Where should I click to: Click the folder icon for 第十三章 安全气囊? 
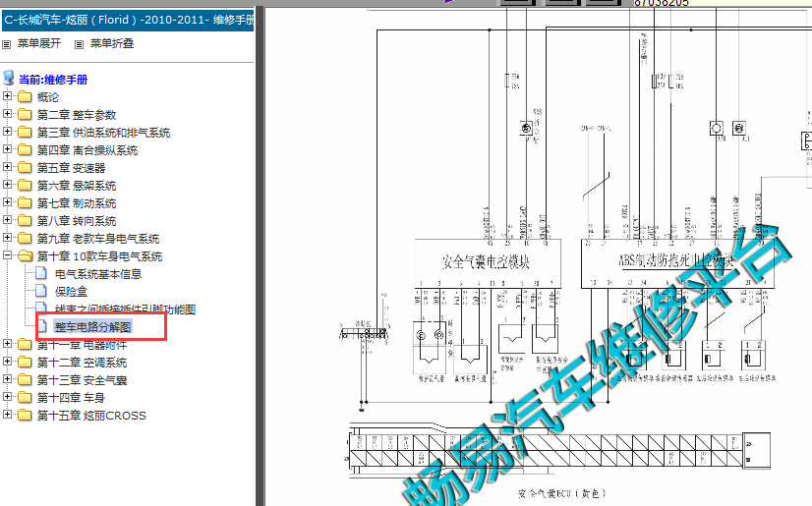tap(25, 380)
